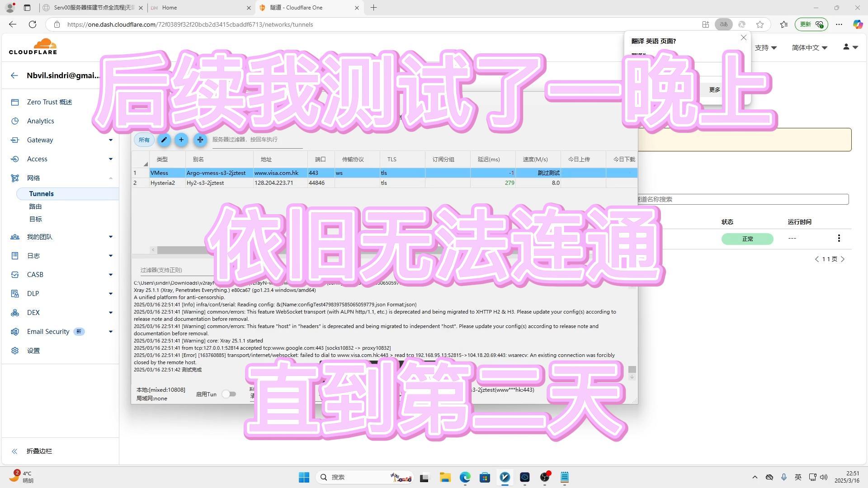Screen dimensions: 868x488
Task: Open the three-dot menu on the tunnel row
Action: pos(839,238)
